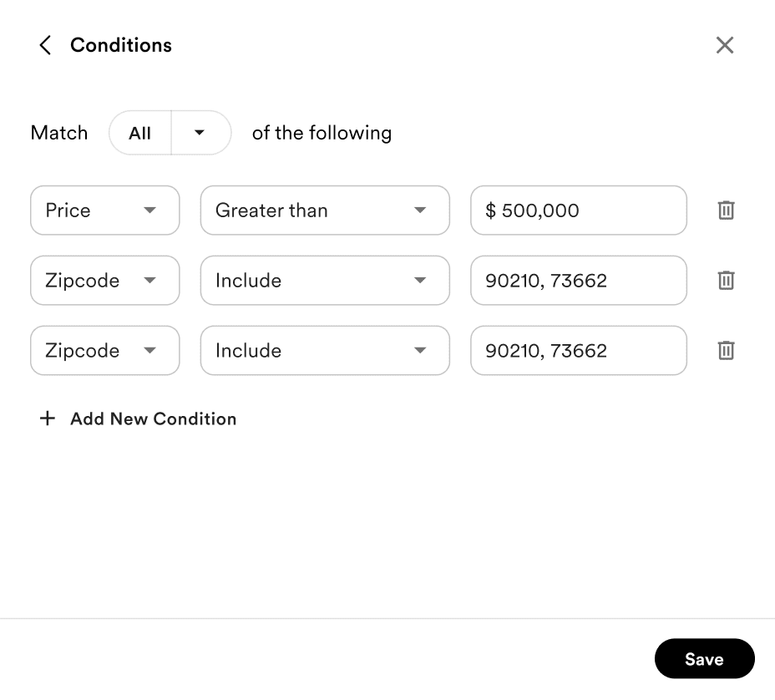This screenshot has width=775, height=700.
Task: Go back using the left chevron icon
Action: coord(45,45)
